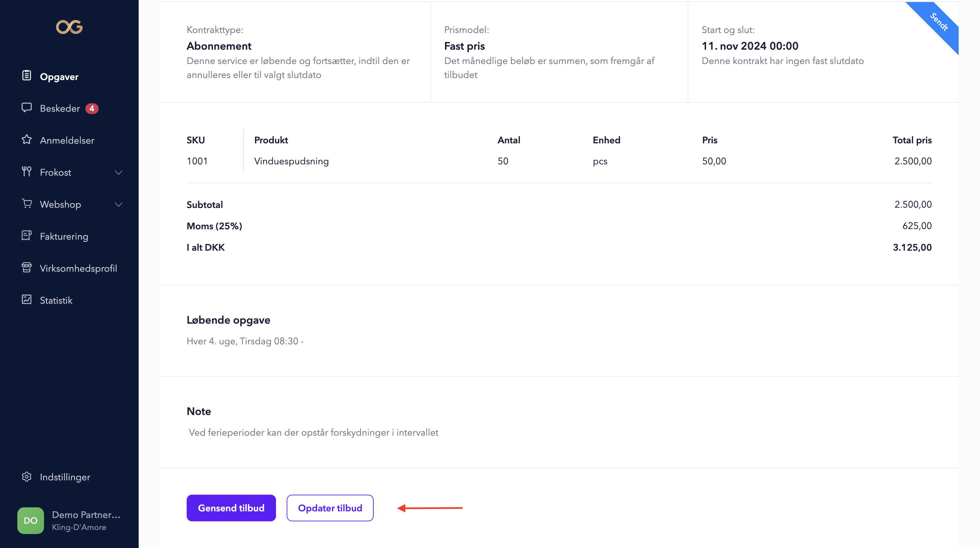Click the Virksomhedsprofil storefront icon
The width and height of the screenshot is (980, 548).
(x=27, y=268)
